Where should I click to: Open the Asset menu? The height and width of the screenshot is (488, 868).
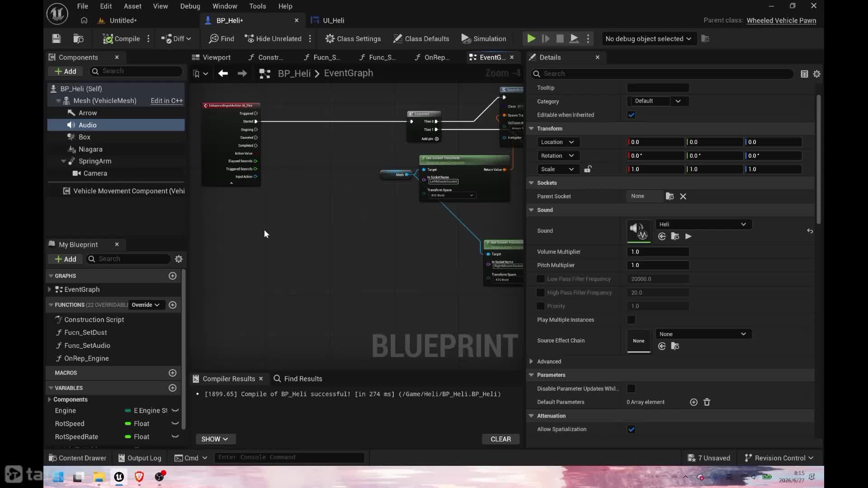coord(132,6)
